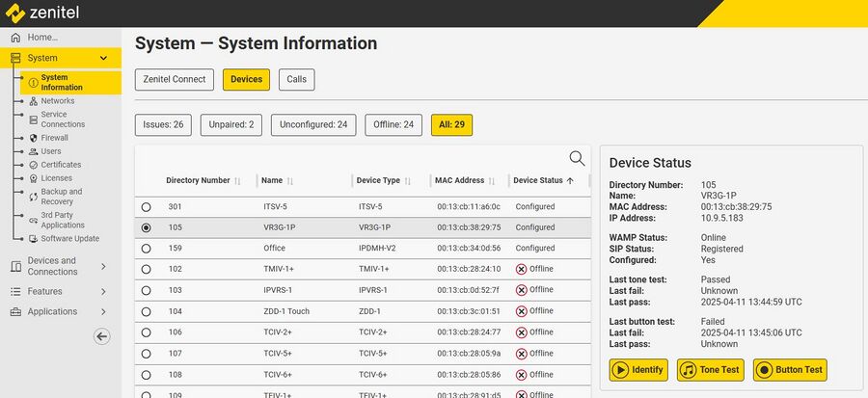Filter devices by Offline: 24
Image resolution: width=868 pixels, height=398 pixels.
[x=393, y=124]
